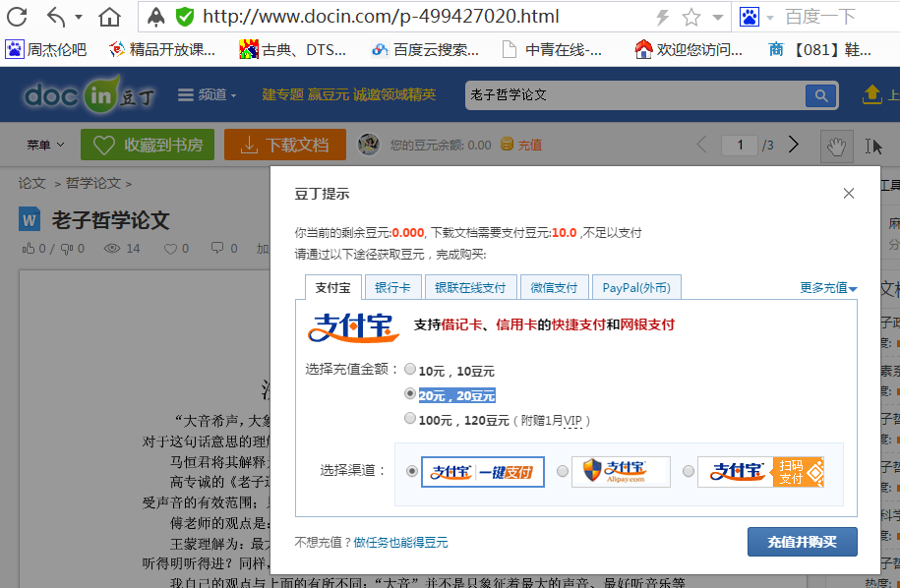This screenshot has width=900, height=588.
Task: Switch to the 支付宝 payment tab
Action: tap(332, 287)
